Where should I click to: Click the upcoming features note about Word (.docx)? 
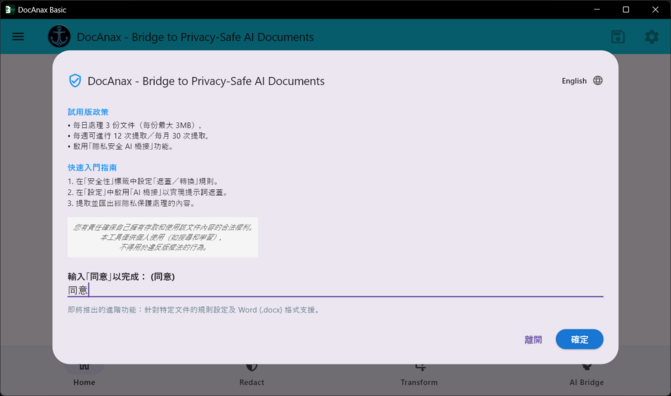coord(194,310)
